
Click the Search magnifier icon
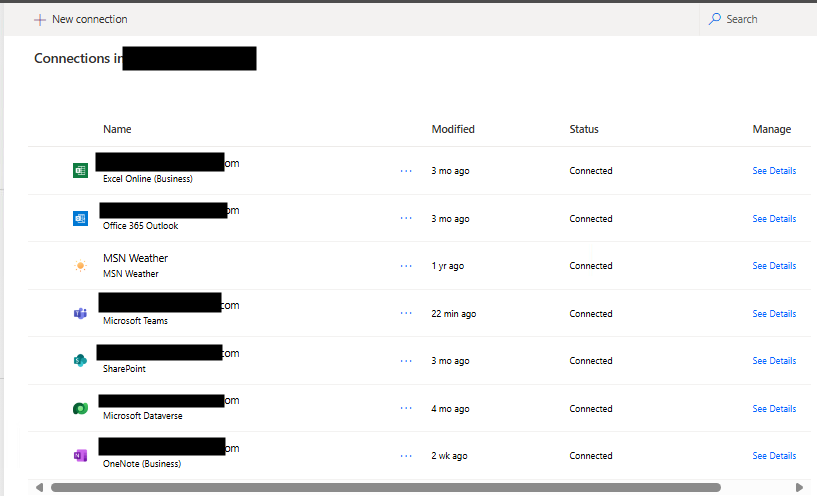pos(714,19)
